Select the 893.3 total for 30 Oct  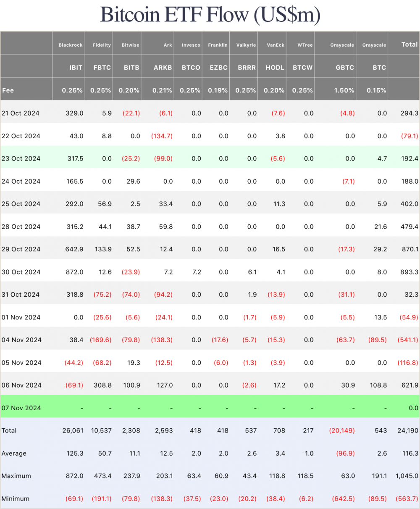[410, 272]
